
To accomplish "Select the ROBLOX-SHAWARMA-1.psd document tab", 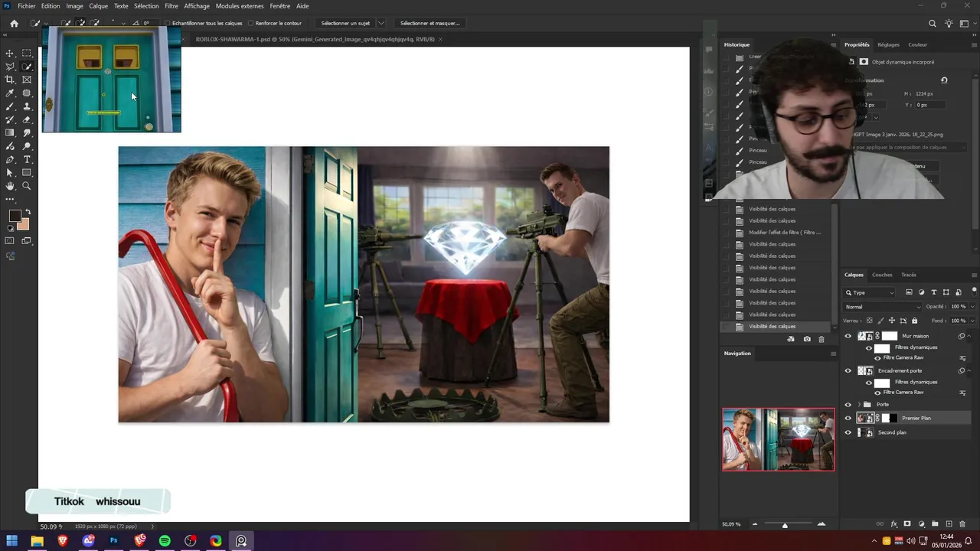I will click(x=315, y=39).
